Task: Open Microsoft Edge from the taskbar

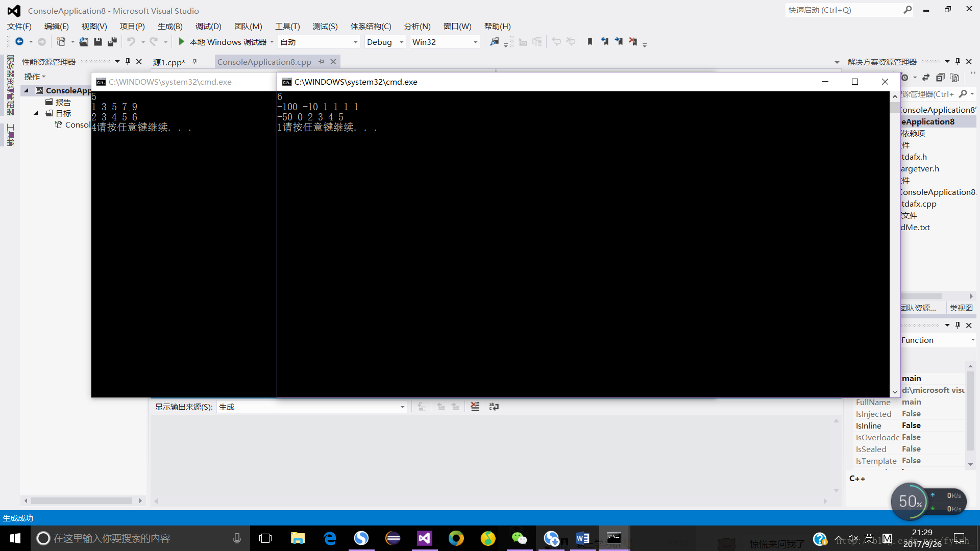Action: [330, 538]
